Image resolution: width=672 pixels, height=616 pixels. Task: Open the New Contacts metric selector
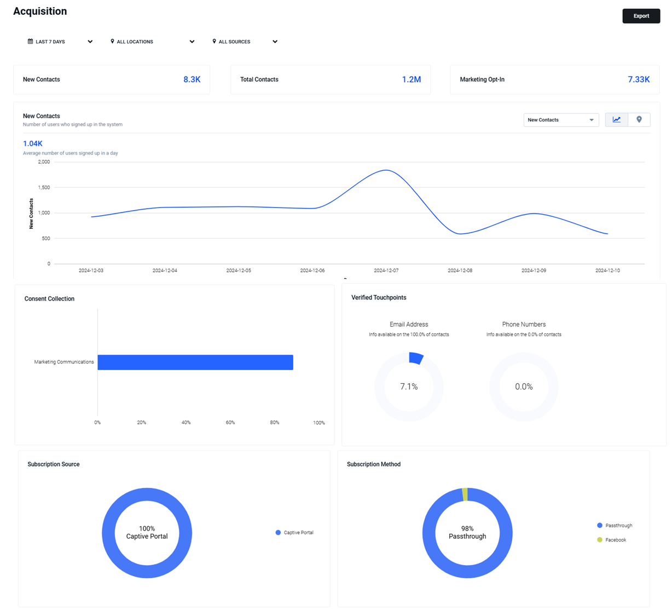point(561,120)
